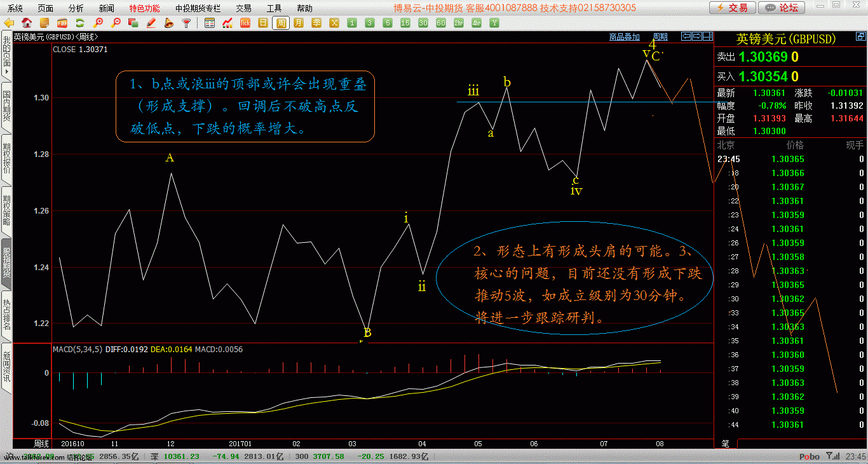The height and width of the screenshot is (464, 868).
Task: Open the 我的页面 side tab
Action: [6, 57]
